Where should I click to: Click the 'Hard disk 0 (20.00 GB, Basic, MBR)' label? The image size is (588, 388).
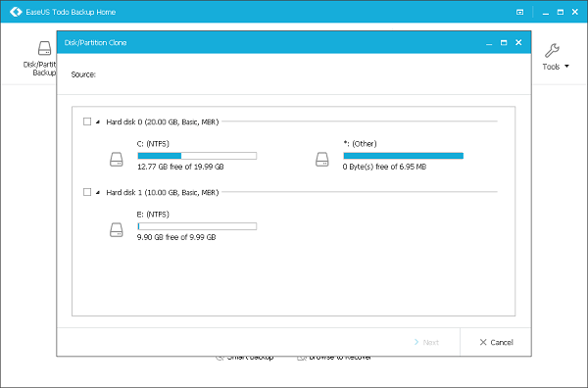(x=163, y=121)
